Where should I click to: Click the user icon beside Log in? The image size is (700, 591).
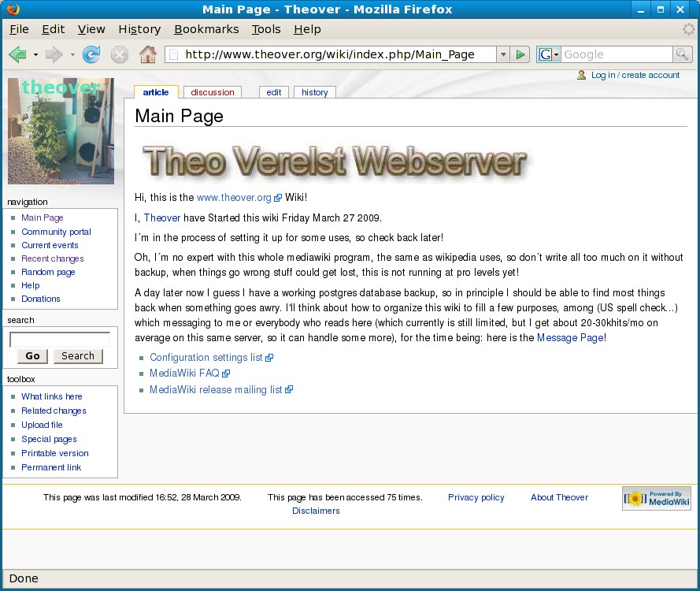point(581,75)
